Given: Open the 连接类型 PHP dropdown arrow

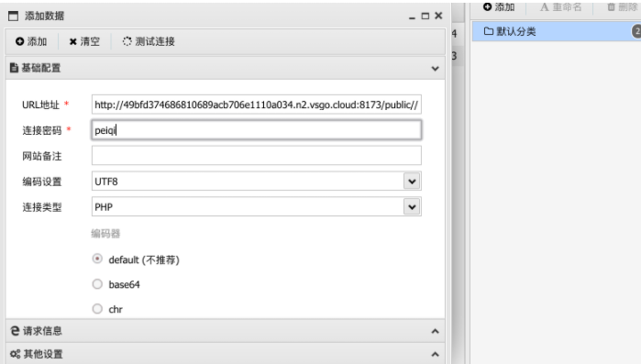Looking at the screenshot, I should pyautogui.click(x=412, y=206).
